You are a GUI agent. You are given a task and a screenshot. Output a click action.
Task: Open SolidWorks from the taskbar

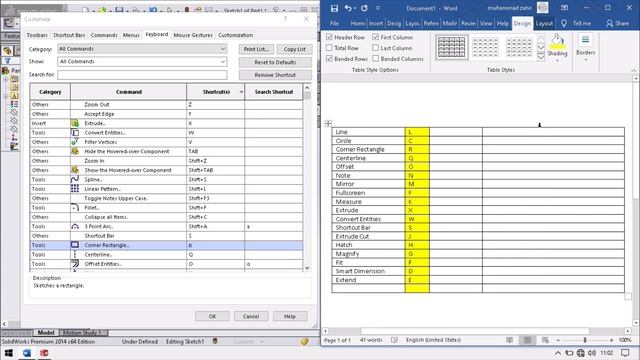(44, 353)
